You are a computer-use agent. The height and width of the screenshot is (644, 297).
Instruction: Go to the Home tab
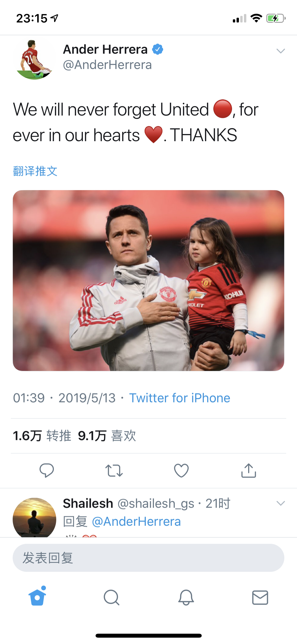[x=37, y=597]
